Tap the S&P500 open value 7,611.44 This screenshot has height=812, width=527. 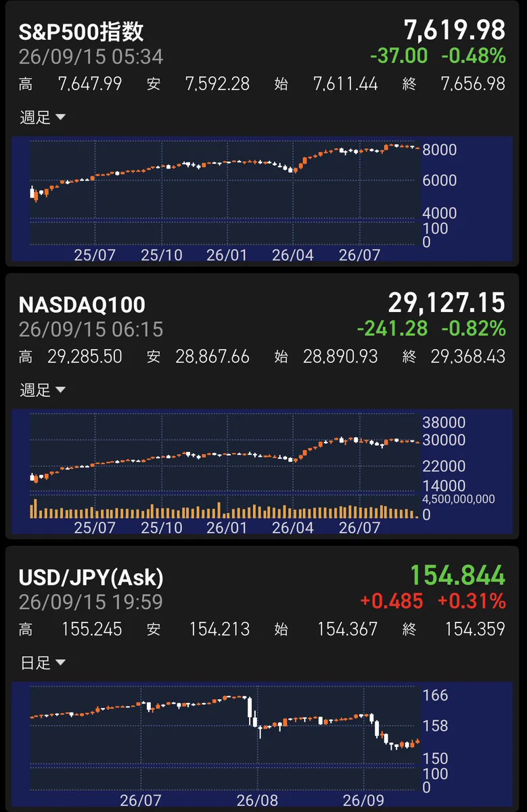(x=346, y=84)
